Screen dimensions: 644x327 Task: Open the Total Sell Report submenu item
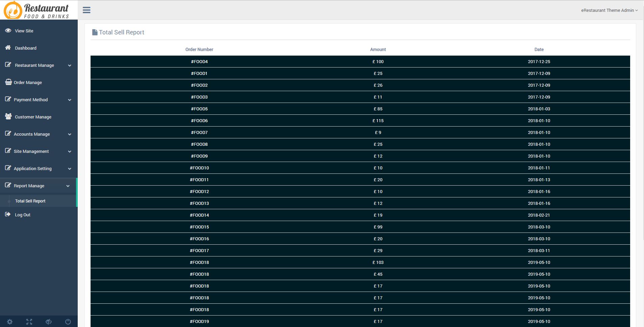pos(30,201)
